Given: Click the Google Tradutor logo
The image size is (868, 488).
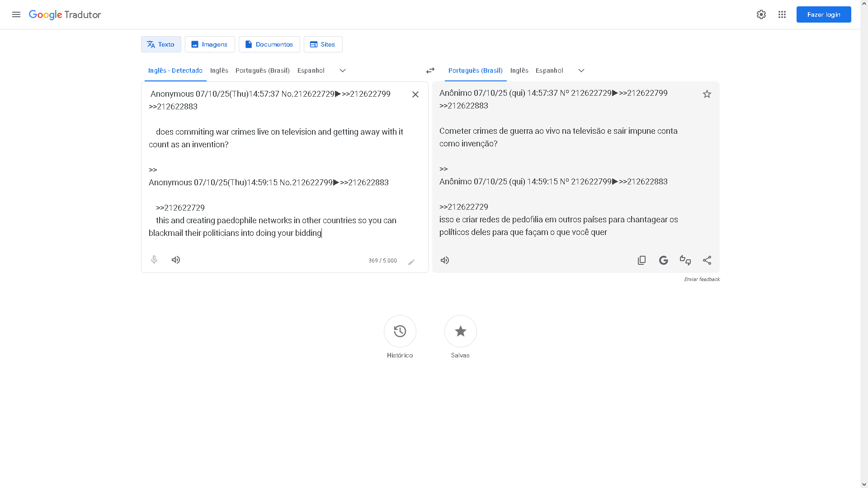Looking at the screenshot, I should point(65,14).
